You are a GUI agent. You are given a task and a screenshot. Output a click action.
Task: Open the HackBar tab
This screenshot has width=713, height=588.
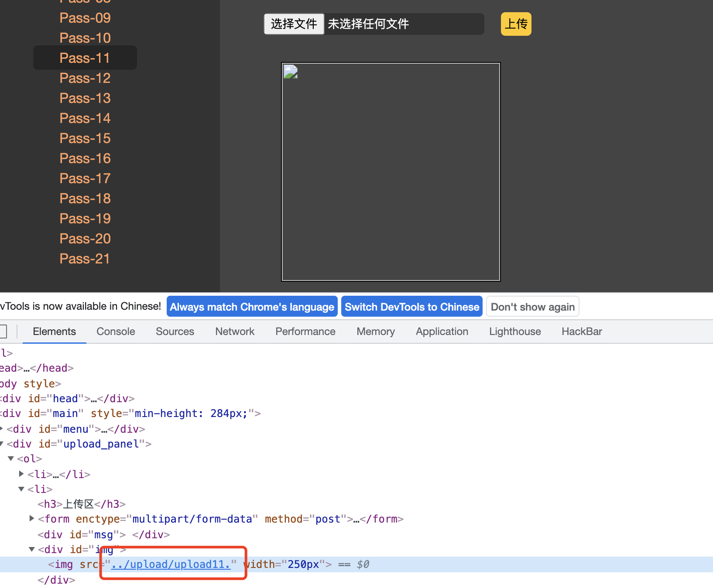click(582, 332)
